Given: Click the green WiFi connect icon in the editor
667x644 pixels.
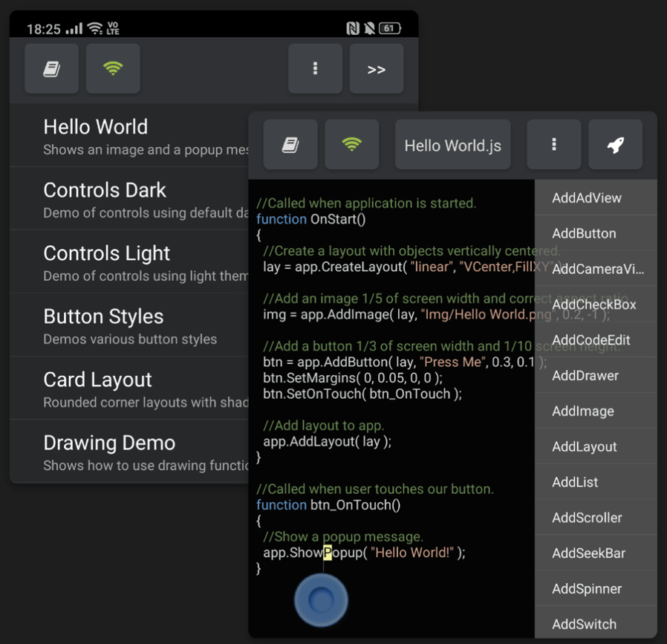Looking at the screenshot, I should tap(352, 144).
